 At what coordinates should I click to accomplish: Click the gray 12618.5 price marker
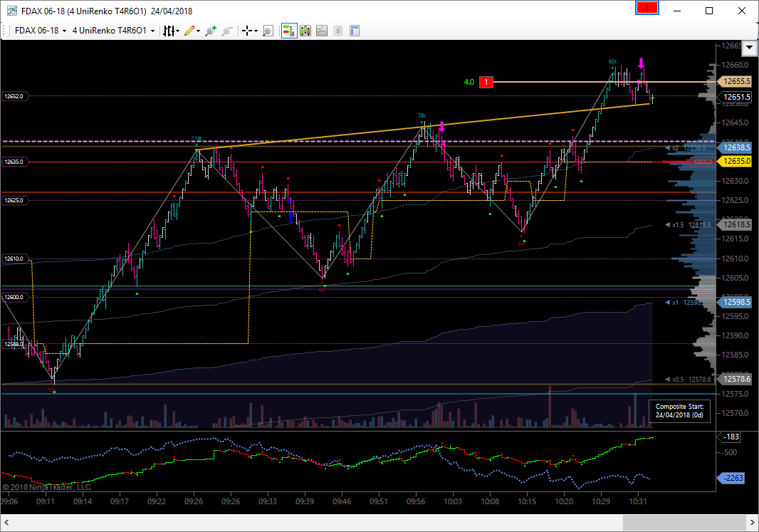tap(736, 224)
